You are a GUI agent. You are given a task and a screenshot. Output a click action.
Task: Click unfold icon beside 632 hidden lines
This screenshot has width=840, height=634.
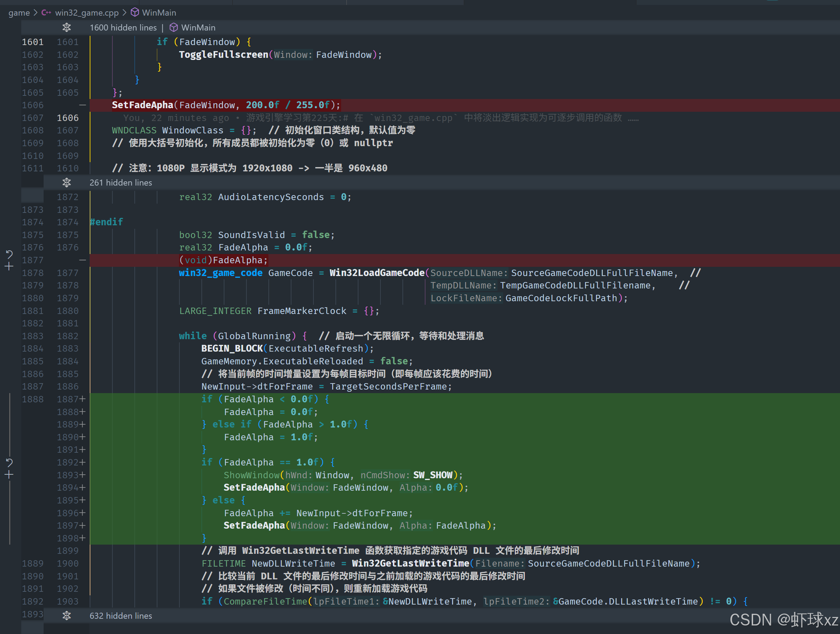pos(66,616)
